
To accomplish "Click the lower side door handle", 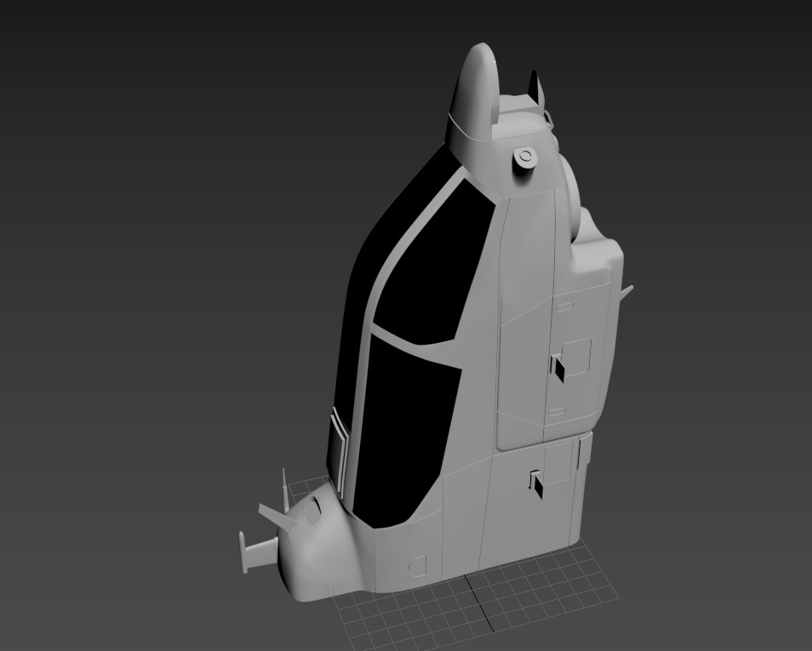I will click(536, 484).
